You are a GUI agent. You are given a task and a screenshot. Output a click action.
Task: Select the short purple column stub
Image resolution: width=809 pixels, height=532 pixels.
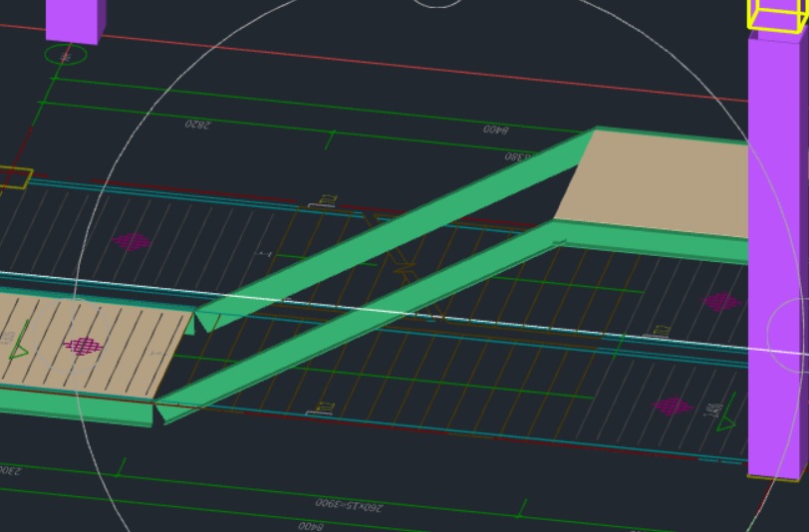76,21
